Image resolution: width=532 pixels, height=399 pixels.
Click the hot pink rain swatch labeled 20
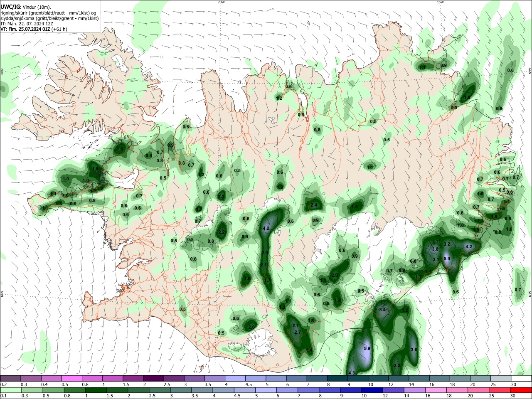coord(478,390)
